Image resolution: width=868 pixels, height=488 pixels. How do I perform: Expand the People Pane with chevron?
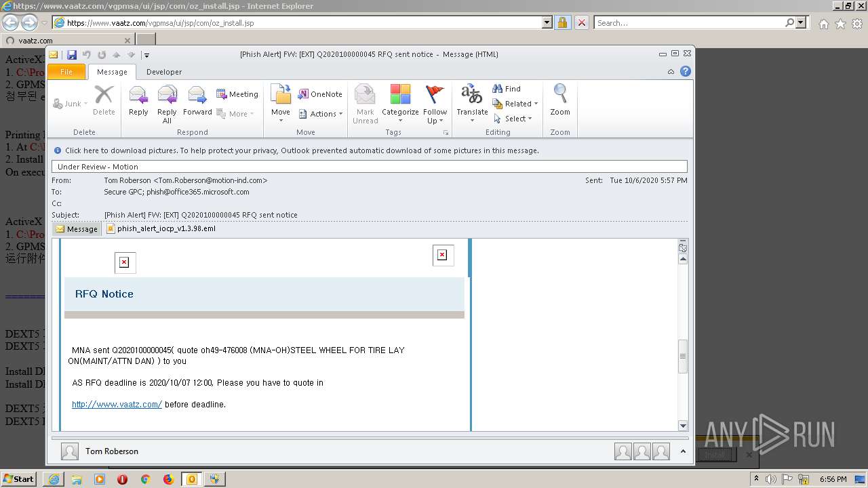(x=683, y=451)
